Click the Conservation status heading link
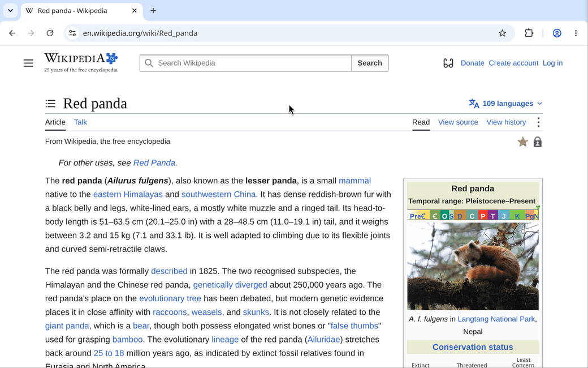 click(473, 347)
